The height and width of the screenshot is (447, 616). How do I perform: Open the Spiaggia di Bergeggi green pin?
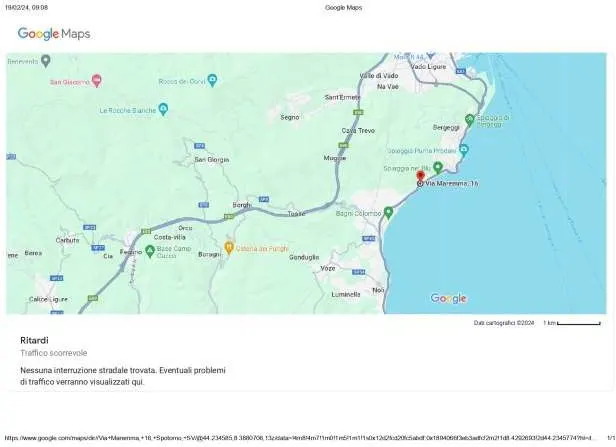coord(469,120)
